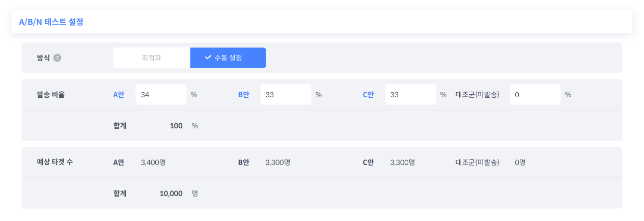Viewport: 644px width, 221px height.
Task: Click the help icon next to 방식
Action: pos(57,58)
